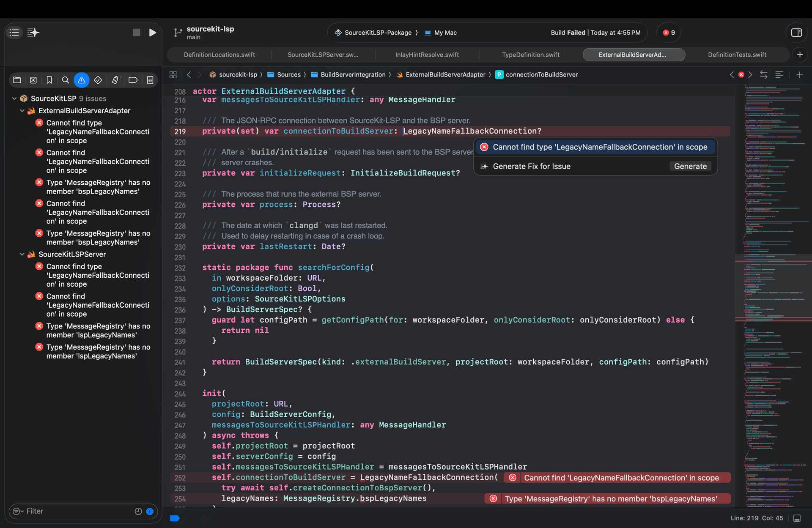Viewport: 812px width, 528px height.
Task: Click the blue debug area toggle tag
Action: click(175, 518)
